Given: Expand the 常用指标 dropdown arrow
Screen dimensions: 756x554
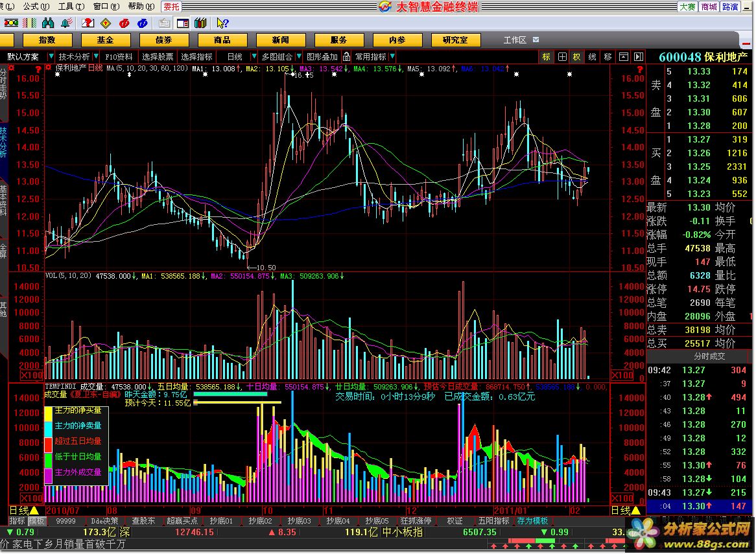Looking at the screenshot, I should point(392,57).
